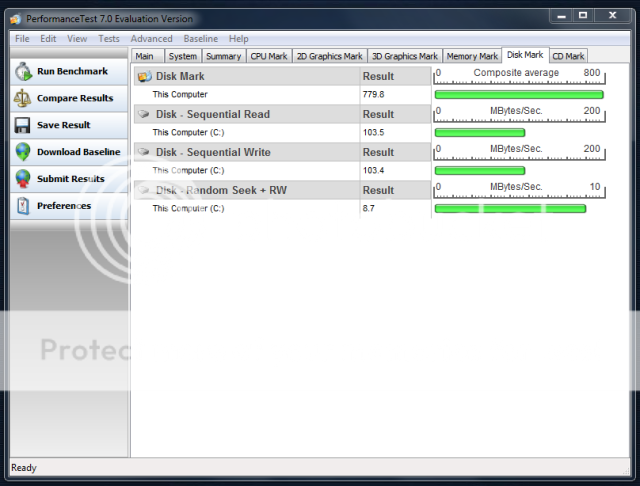Image resolution: width=640 pixels, height=486 pixels.
Task: Click the Disk - Sequential Read drive icon
Action: (x=144, y=114)
